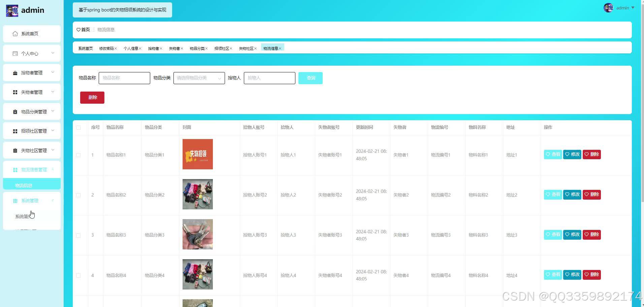
Task: Click the admin user avatar in the header
Action: (x=608, y=8)
